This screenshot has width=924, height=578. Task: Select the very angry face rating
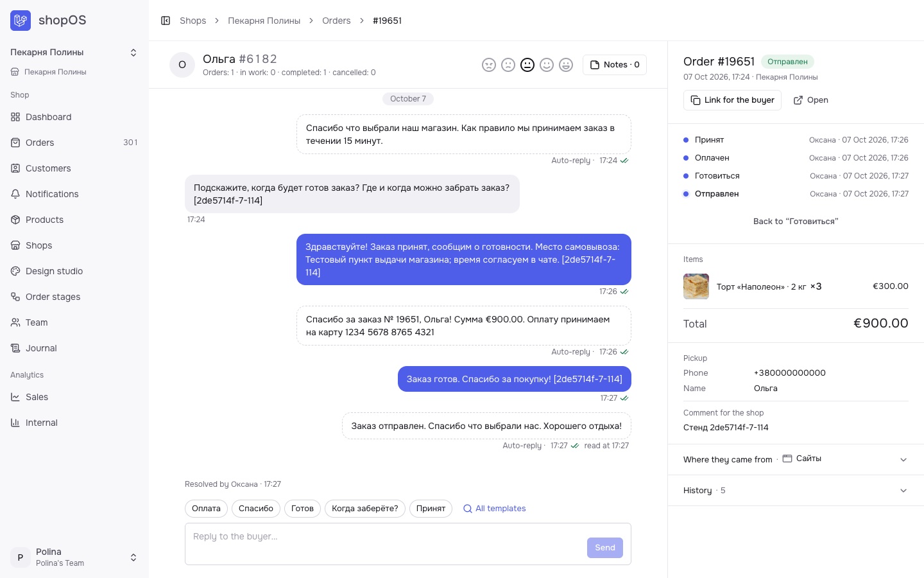[x=489, y=65]
